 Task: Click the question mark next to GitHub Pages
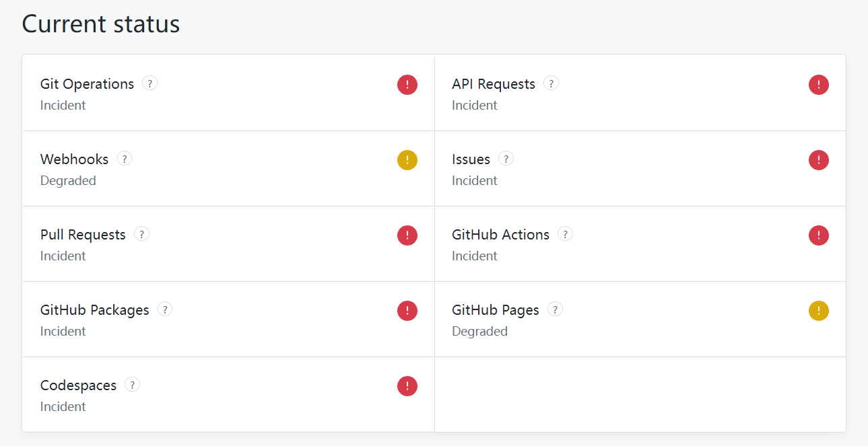(555, 309)
